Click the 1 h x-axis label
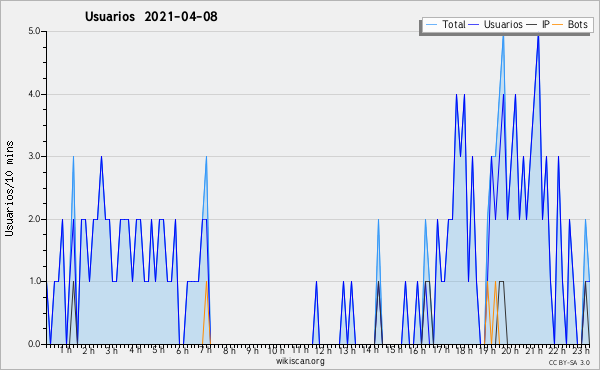Viewport: 600px width, 370px height. [65, 350]
